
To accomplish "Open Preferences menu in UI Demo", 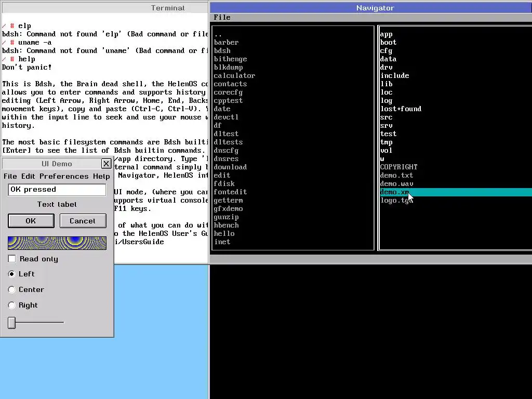I will (64, 176).
